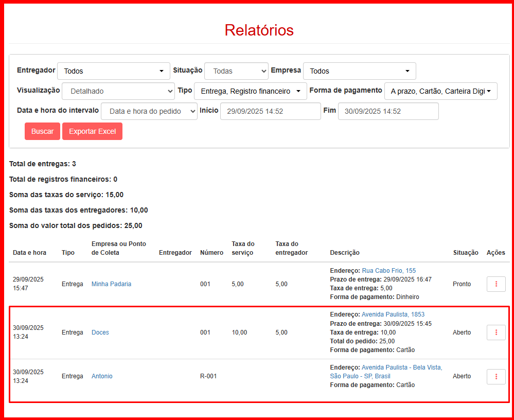The height and width of the screenshot is (420, 514).
Task: Click the Fim date field
Action: pyautogui.click(x=388, y=111)
